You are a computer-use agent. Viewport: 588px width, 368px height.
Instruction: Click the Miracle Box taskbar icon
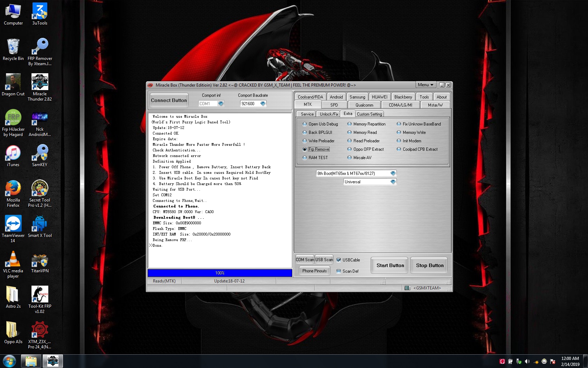click(x=53, y=361)
